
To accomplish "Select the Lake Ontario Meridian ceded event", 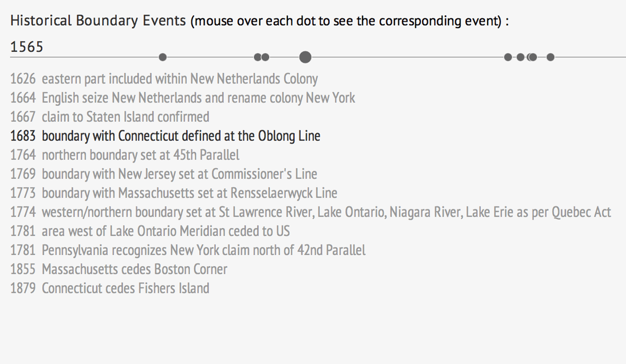I will click(x=150, y=231).
